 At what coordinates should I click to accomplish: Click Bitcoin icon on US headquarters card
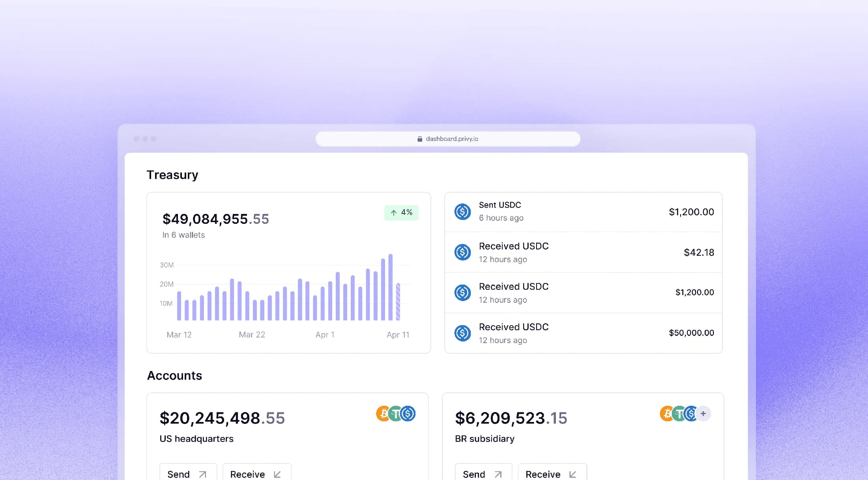383,414
